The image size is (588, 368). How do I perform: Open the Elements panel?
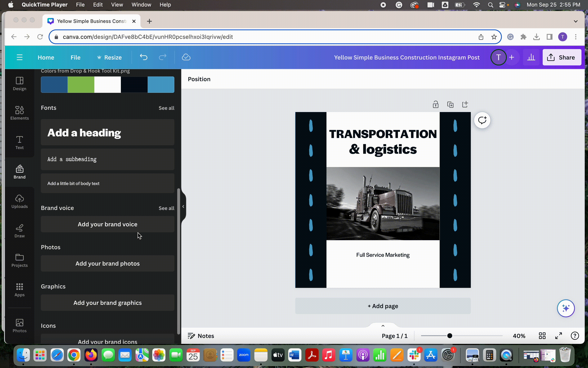click(x=19, y=113)
